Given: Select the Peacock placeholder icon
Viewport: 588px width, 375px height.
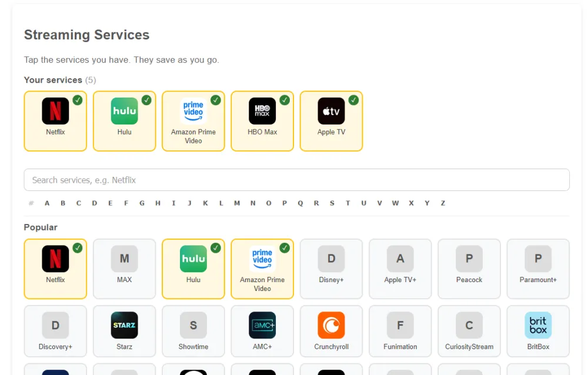Looking at the screenshot, I should pos(469,259).
